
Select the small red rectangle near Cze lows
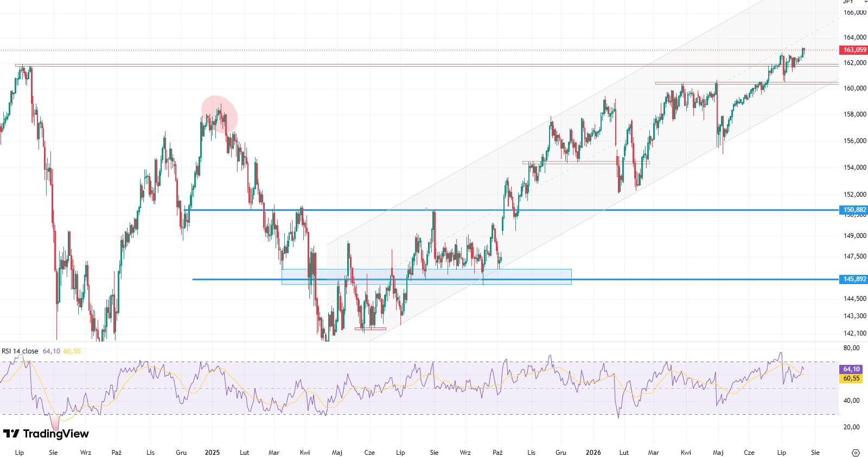[371, 329]
